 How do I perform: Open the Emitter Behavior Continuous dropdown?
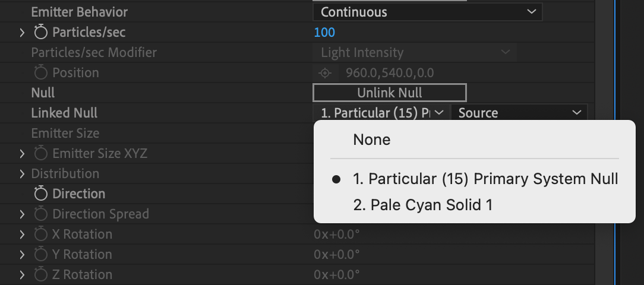point(428,12)
